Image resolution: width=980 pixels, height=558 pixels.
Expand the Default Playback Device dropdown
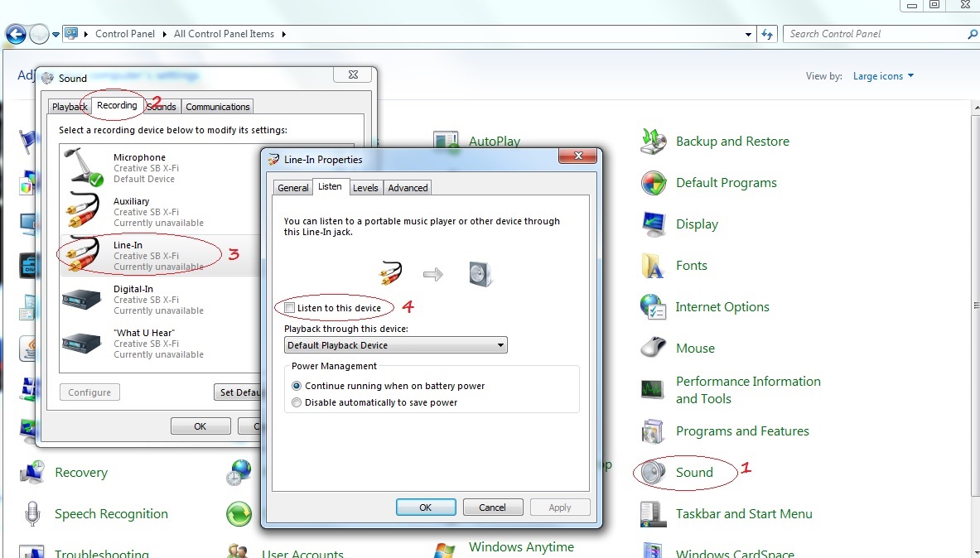click(x=500, y=345)
